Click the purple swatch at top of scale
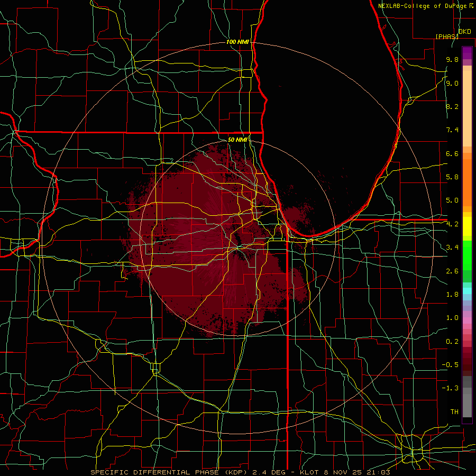The width and height of the screenshot is (476, 476). (x=467, y=53)
